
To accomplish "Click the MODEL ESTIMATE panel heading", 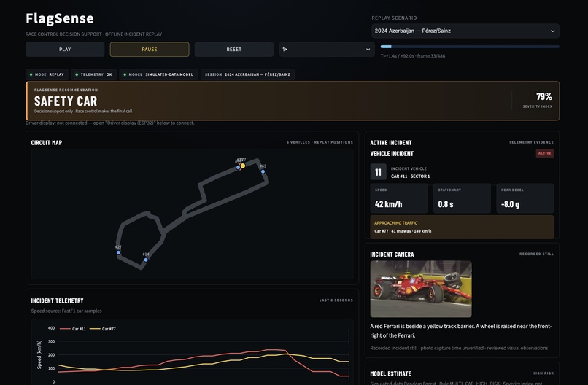I will tap(390, 373).
